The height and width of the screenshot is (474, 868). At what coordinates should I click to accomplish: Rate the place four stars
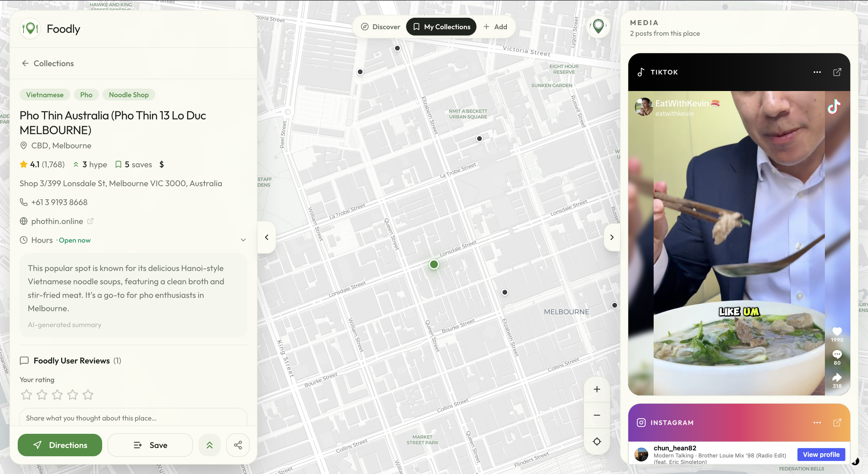click(x=73, y=395)
